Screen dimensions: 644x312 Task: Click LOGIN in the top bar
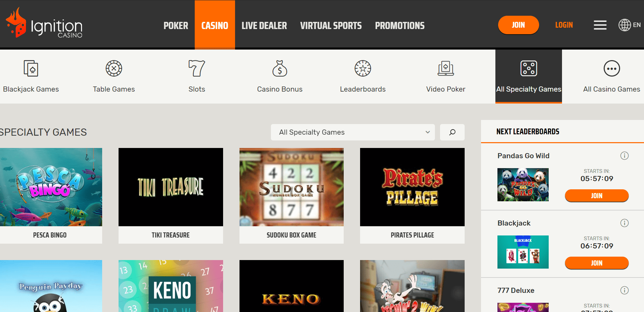(564, 25)
